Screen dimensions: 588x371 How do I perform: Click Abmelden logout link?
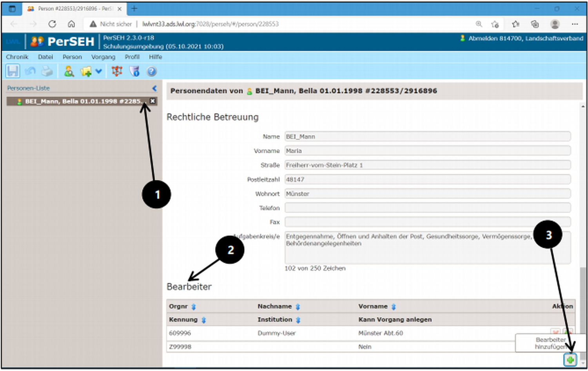482,38
